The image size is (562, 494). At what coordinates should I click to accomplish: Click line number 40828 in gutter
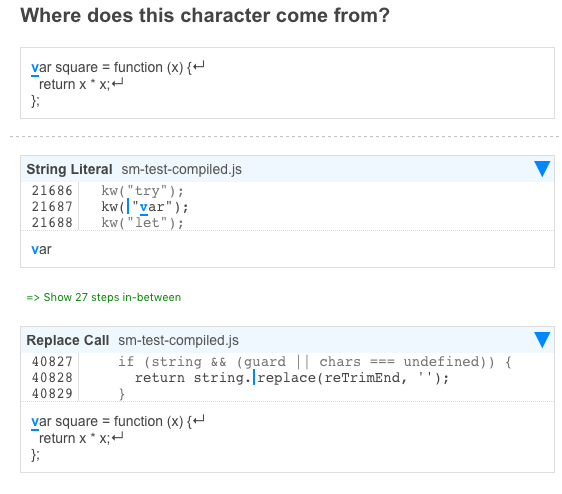[52, 378]
